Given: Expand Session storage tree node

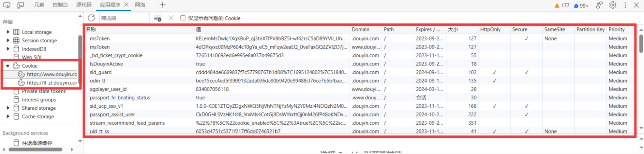Looking at the screenshot, I should (x=8, y=40).
